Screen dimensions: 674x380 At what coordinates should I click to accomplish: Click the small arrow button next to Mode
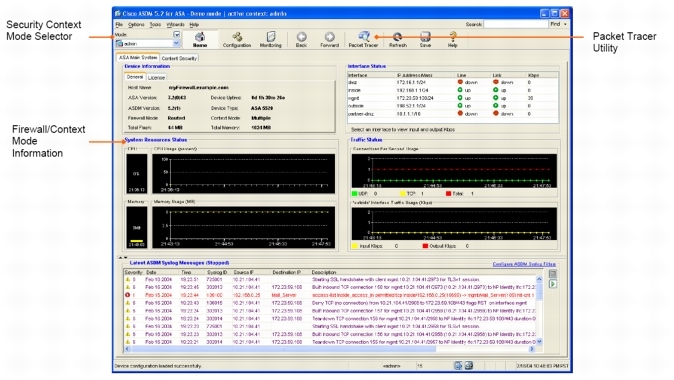176,34
